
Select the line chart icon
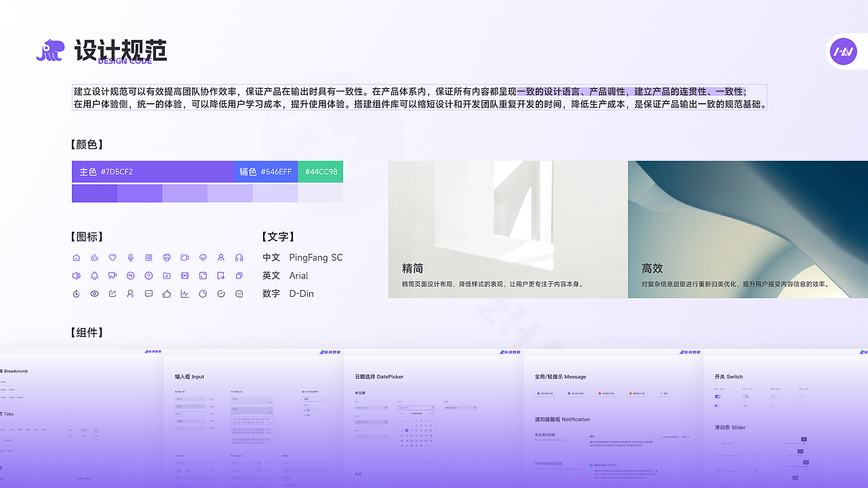click(x=184, y=293)
